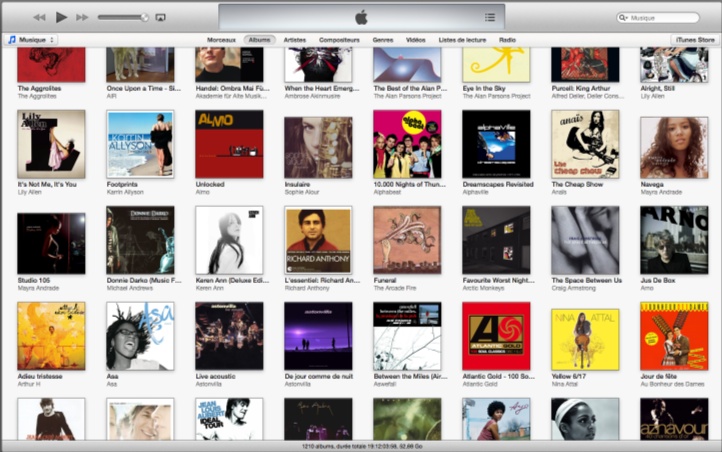This screenshot has height=452, width=722.
Task: Open the Listes de lecture tab
Action: [462, 40]
